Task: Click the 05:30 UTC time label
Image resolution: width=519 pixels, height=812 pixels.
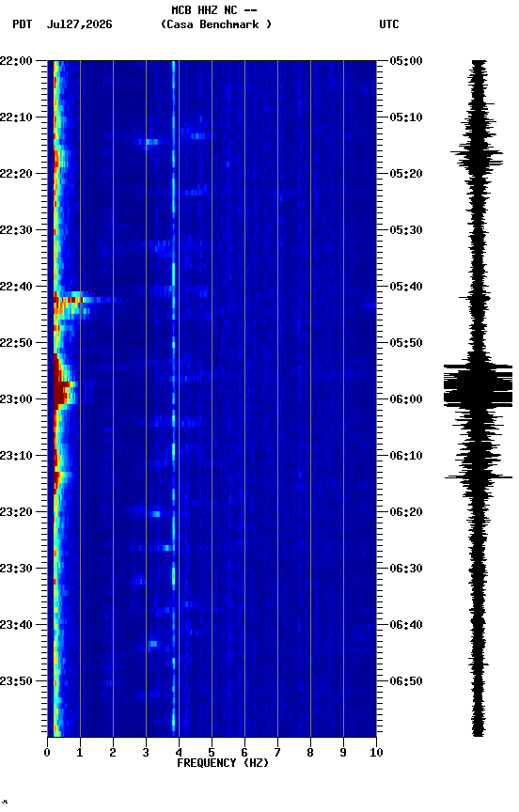Action: pos(406,230)
